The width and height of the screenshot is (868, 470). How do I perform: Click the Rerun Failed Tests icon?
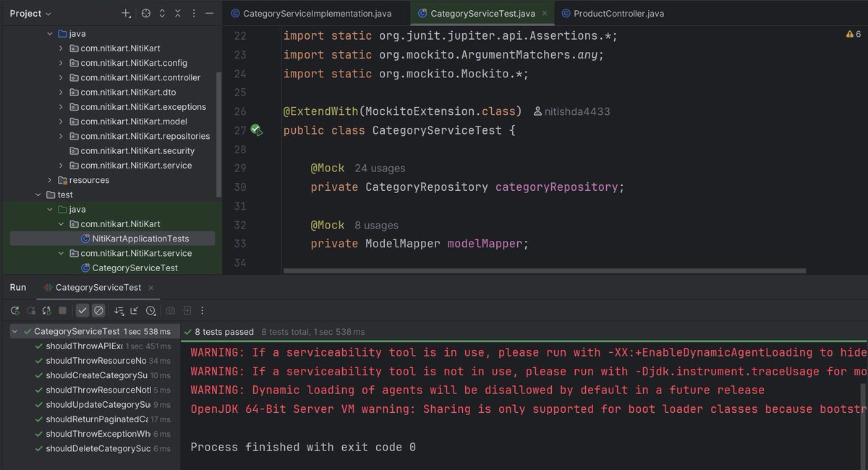(31, 310)
